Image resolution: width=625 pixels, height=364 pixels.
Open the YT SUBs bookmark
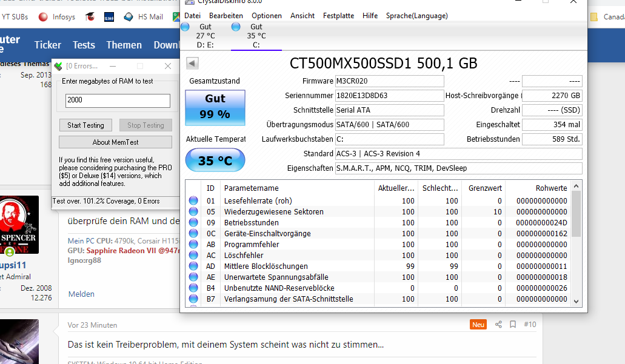(15, 17)
